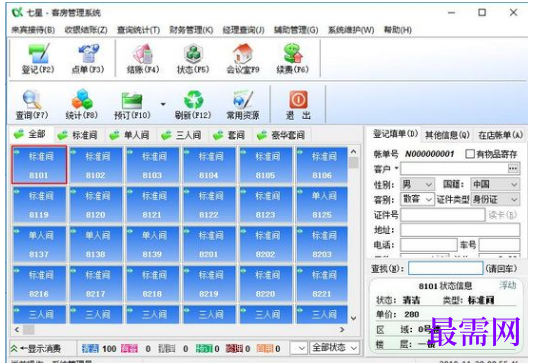539x363 pixels.
Task: Click the 点单(F3) order icon
Action: (x=88, y=58)
